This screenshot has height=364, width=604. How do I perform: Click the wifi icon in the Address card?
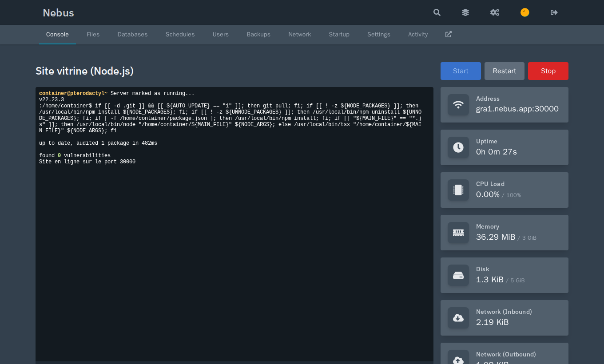pyautogui.click(x=458, y=105)
